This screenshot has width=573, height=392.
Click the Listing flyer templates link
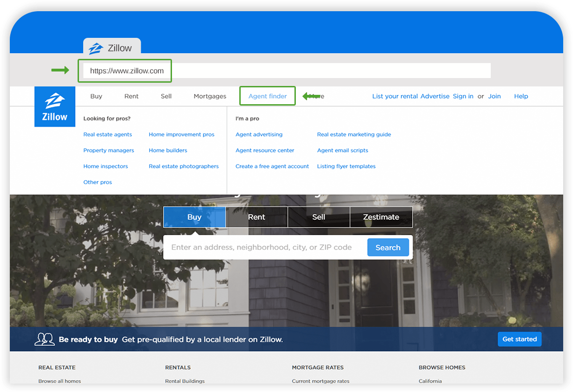click(346, 166)
